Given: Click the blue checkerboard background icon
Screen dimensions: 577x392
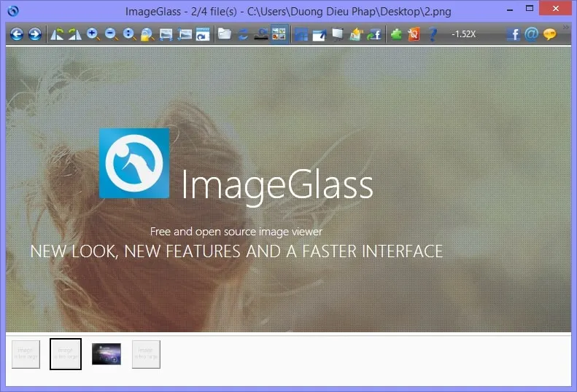Looking at the screenshot, I should pos(301,34).
